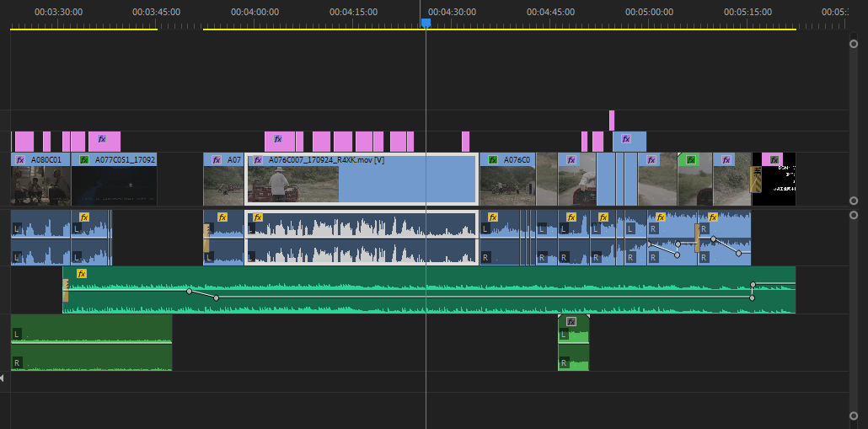Select the dark green audio clip at bottom left
This screenshot has height=429, width=868.
point(91,342)
